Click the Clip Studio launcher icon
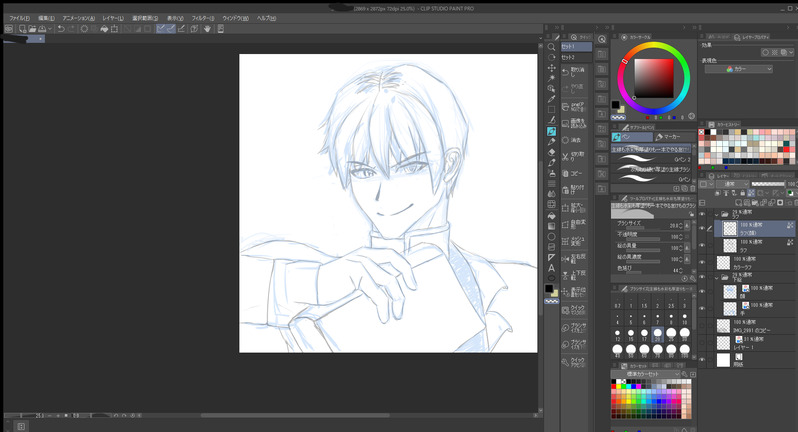This screenshot has height=432, width=798. 9,29
